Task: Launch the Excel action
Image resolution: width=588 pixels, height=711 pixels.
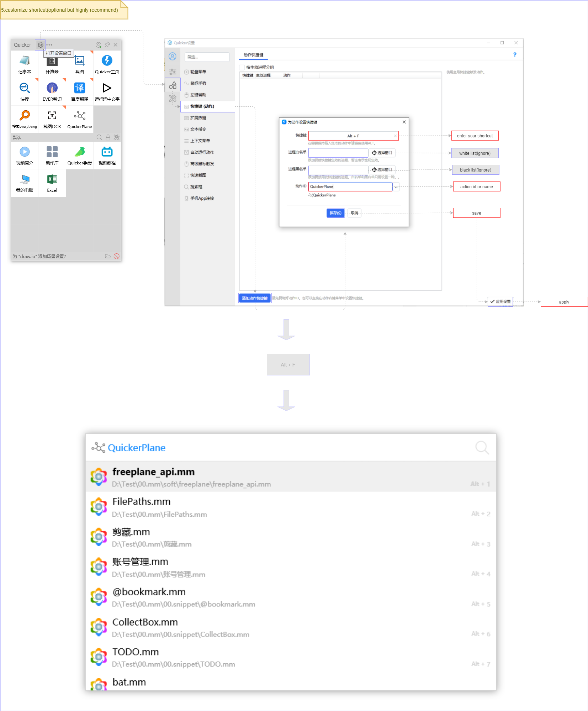Action: [52, 183]
